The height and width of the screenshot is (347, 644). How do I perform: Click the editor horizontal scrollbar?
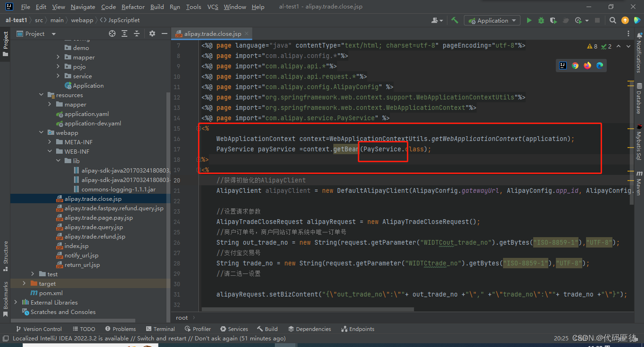pyautogui.click(x=307, y=310)
